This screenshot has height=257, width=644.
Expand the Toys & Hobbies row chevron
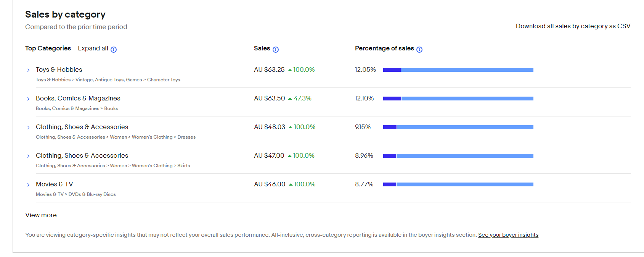pyautogui.click(x=28, y=70)
